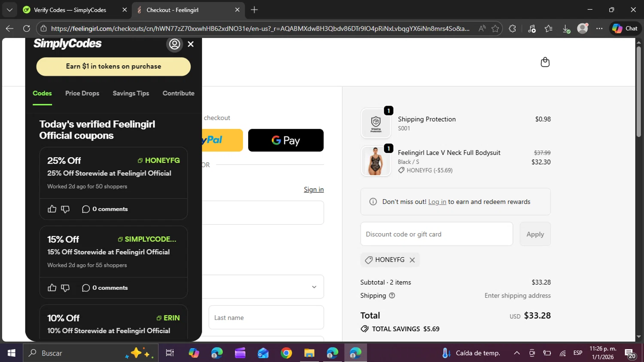Copy the HONEYFG coupon code
The image size is (644, 362).
pos(158,160)
